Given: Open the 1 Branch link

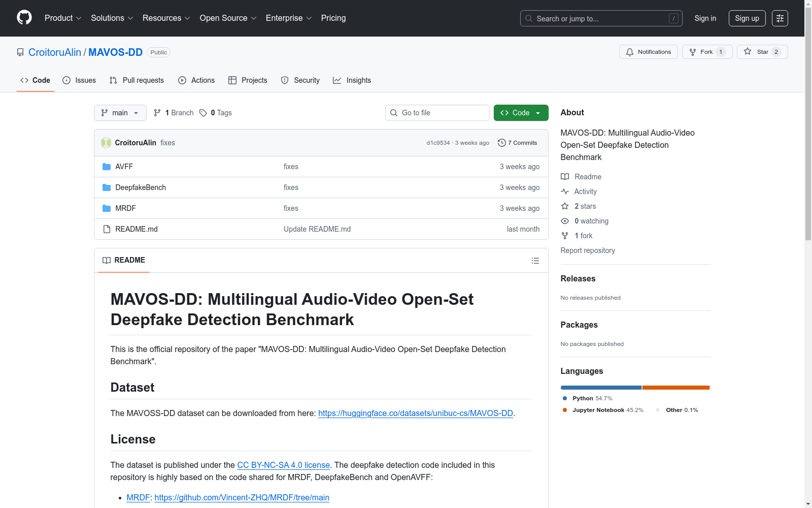Looking at the screenshot, I should point(174,113).
